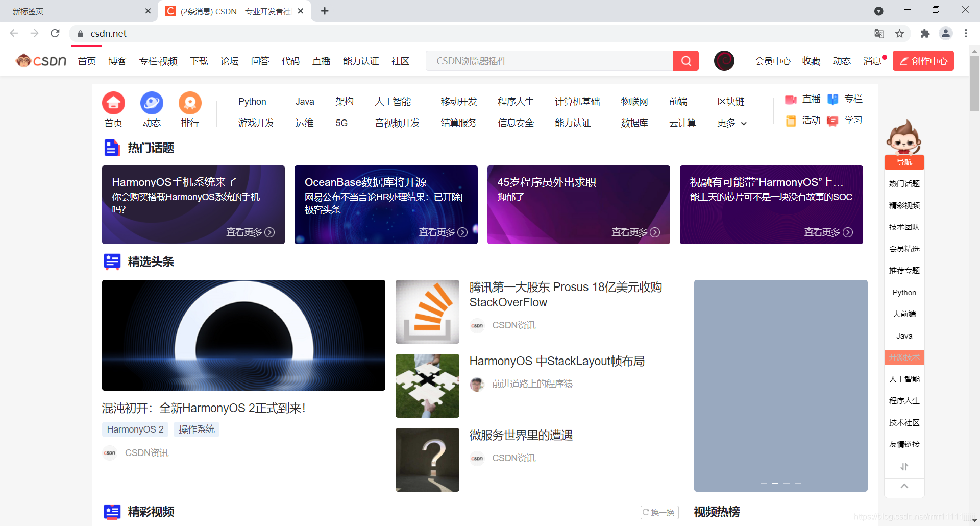Click 查看更多 on the OceanBase card

[443, 232]
